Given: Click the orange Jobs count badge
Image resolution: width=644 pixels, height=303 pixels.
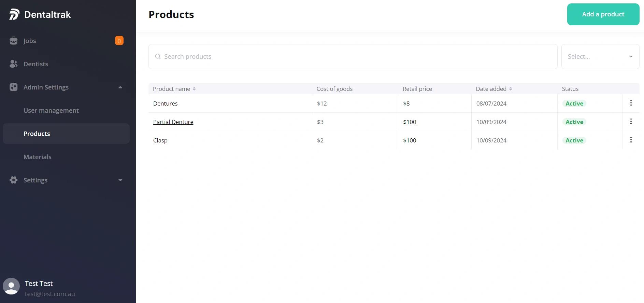Looking at the screenshot, I should point(119,41).
